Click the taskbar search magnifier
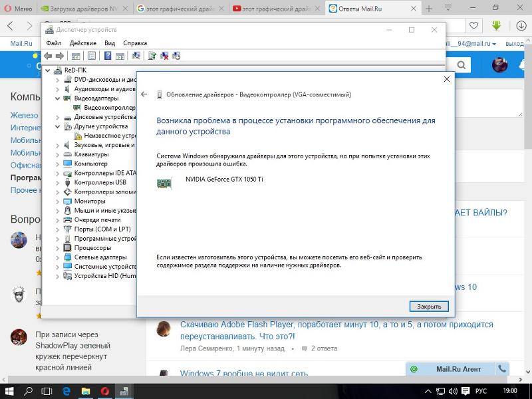This screenshot has width=532, height=399. coord(28,392)
